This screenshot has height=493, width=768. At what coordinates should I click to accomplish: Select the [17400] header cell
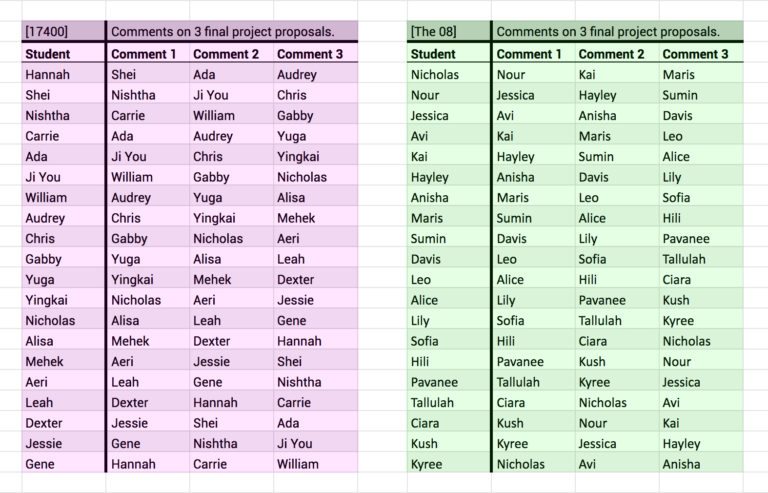pos(64,31)
